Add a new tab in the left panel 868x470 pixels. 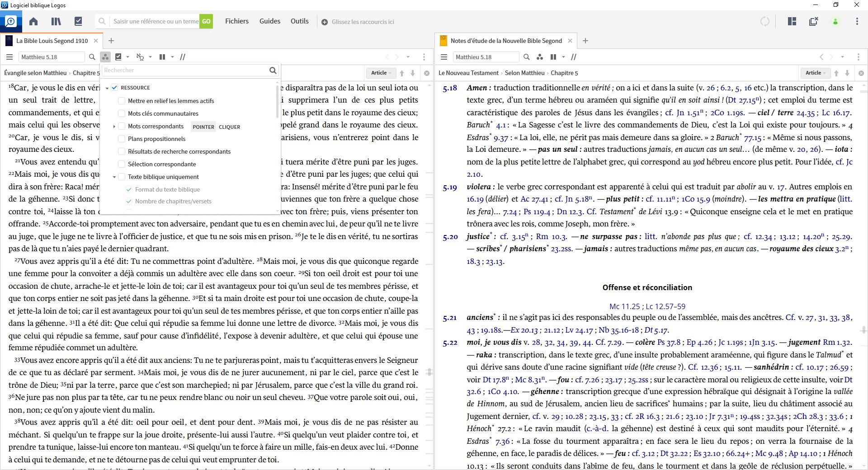(x=111, y=41)
